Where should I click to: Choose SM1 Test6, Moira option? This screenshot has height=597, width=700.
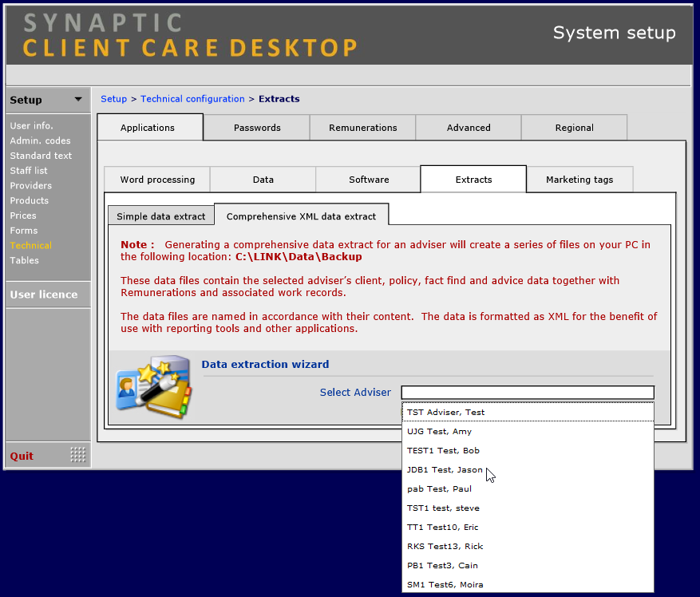tap(528, 584)
